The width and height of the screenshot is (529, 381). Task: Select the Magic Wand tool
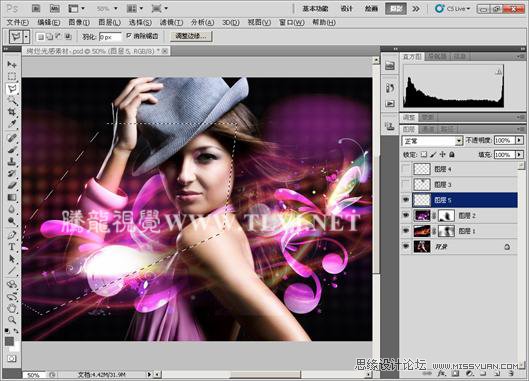(x=12, y=100)
